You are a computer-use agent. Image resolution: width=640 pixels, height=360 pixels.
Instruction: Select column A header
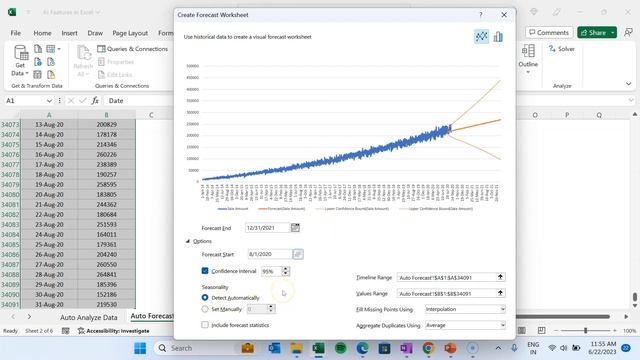(x=49, y=115)
